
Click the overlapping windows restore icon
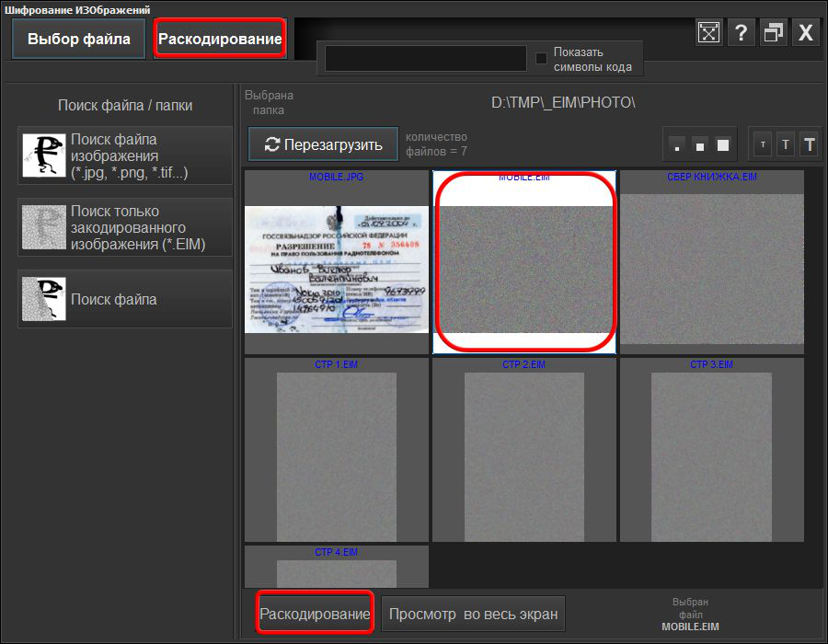(x=773, y=33)
